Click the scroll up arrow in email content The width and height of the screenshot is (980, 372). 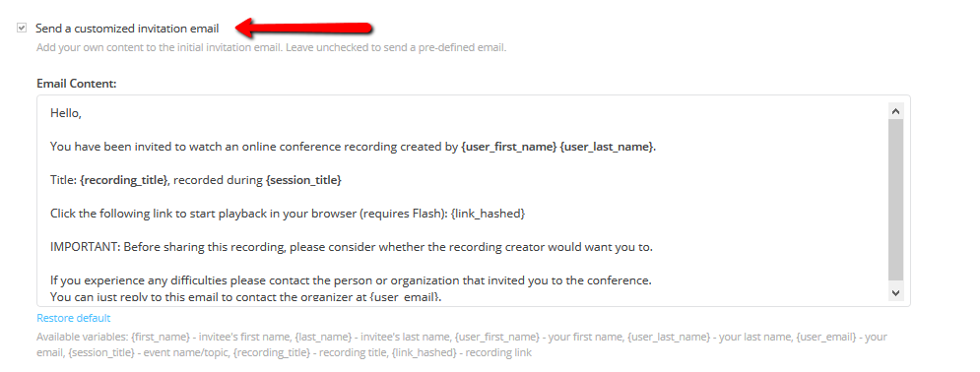pyautogui.click(x=895, y=112)
